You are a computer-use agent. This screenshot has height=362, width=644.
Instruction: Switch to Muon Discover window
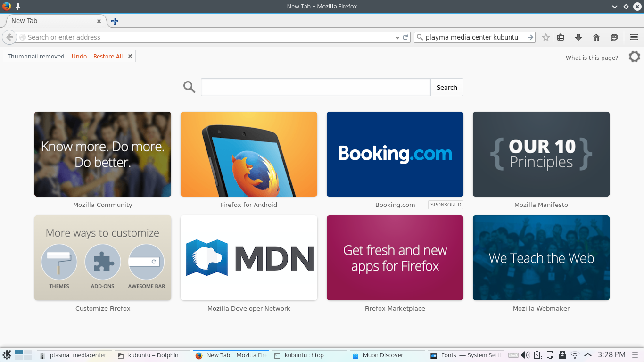pyautogui.click(x=387, y=355)
